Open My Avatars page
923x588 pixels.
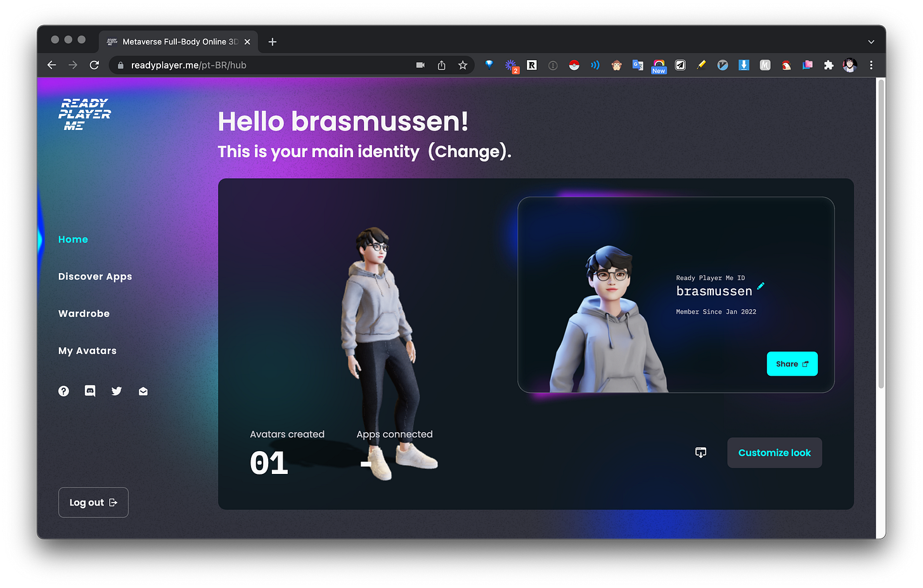click(87, 351)
